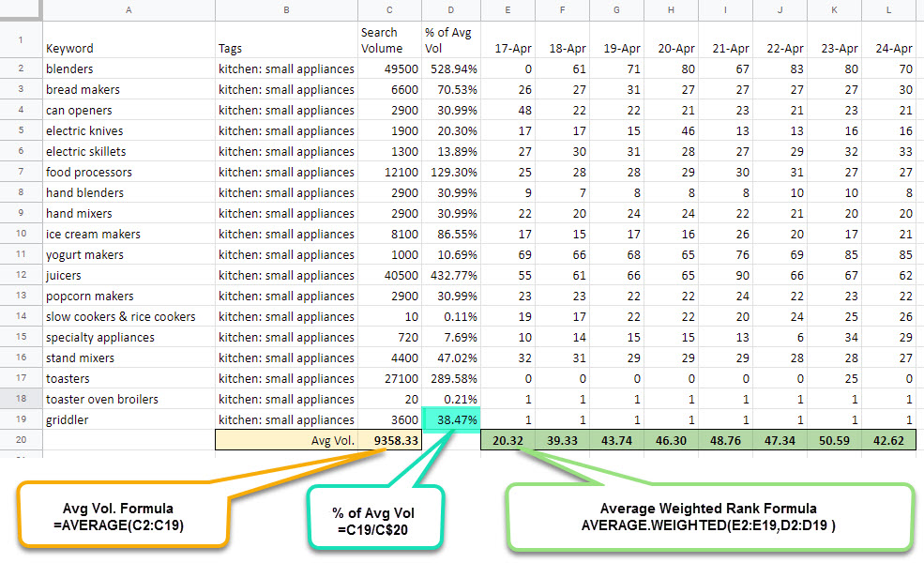
Task: Select the Avg Vol. value 9358.33
Action: [388, 441]
